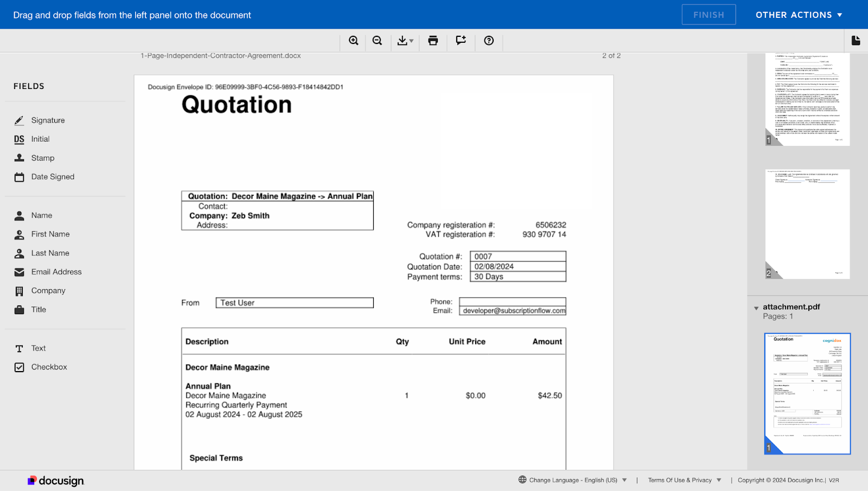Screen dimensions: 868x491
Task: Click the 'Special Terms' heading
Action: 216,458
